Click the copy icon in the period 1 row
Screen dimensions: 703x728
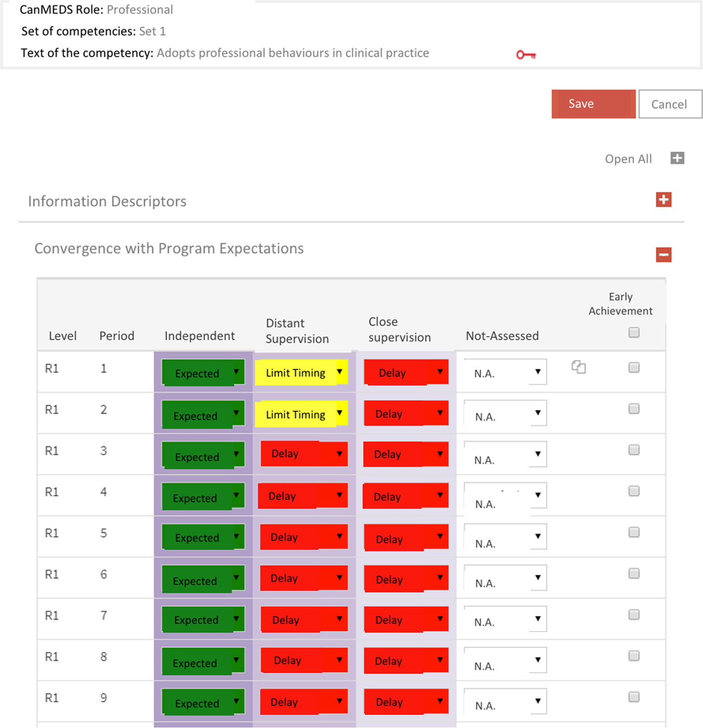click(x=579, y=367)
